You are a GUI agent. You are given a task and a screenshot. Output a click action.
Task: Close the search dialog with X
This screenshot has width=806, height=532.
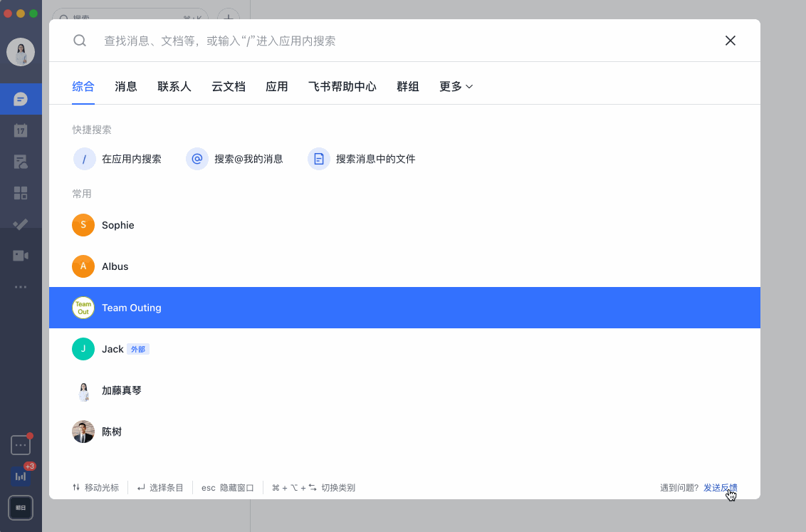[730, 41]
